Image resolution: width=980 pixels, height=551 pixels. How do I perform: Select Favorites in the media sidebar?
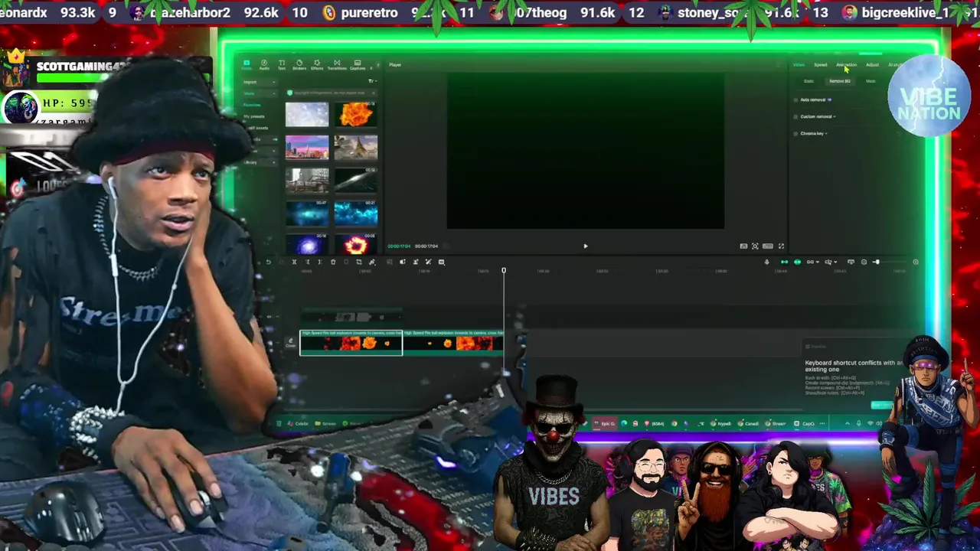(252, 105)
